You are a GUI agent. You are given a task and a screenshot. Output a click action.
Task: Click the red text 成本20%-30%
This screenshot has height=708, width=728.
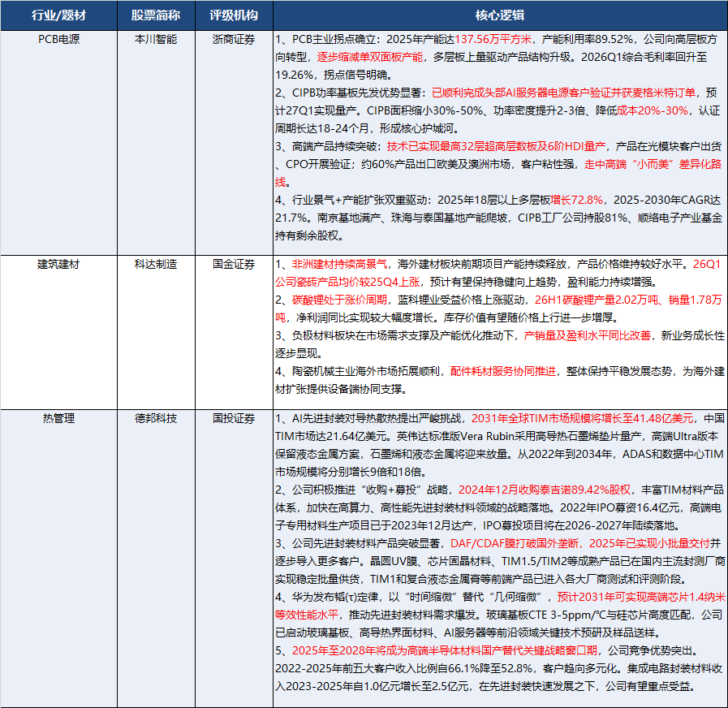coord(653,110)
